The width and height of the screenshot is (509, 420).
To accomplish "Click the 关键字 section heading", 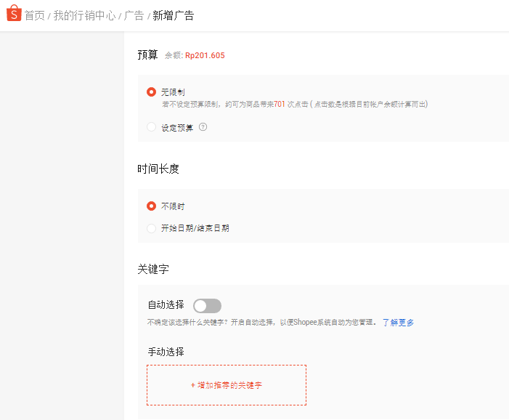I will (153, 269).
